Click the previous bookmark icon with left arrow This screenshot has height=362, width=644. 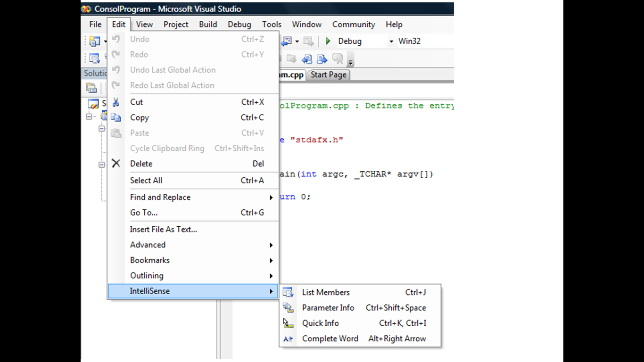click(307, 58)
